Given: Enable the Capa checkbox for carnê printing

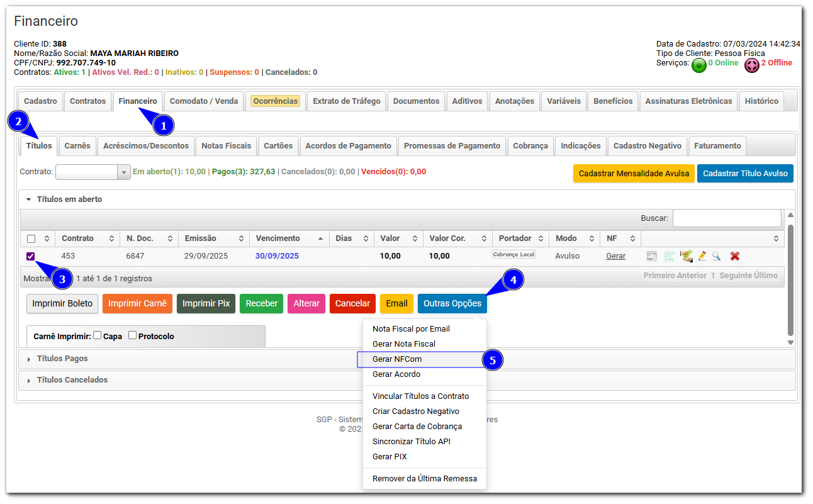Looking at the screenshot, I should click(98, 335).
